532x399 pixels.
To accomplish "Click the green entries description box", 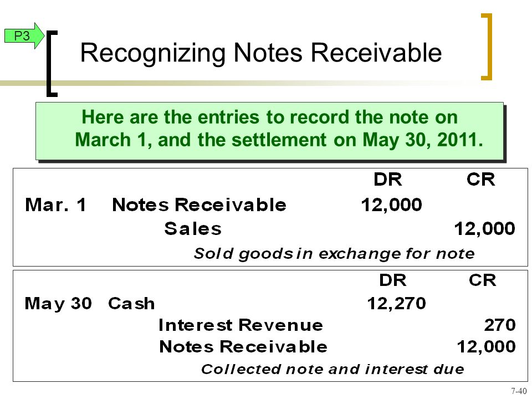I will tap(269, 131).
